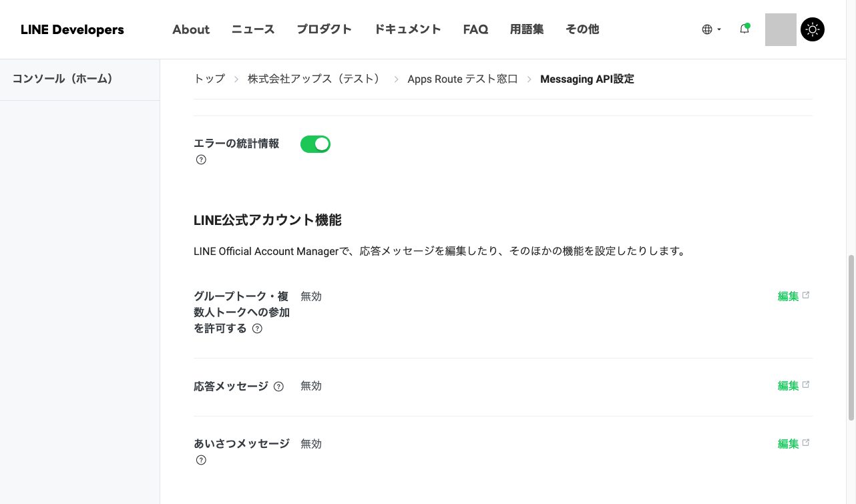The image size is (856, 504).
Task: Click the page vertical scrollbar
Action: [851, 337]
